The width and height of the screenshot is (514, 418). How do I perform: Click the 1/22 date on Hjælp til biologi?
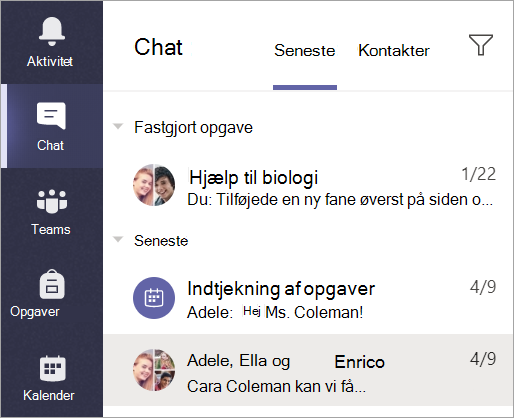(x=479, y=174)
